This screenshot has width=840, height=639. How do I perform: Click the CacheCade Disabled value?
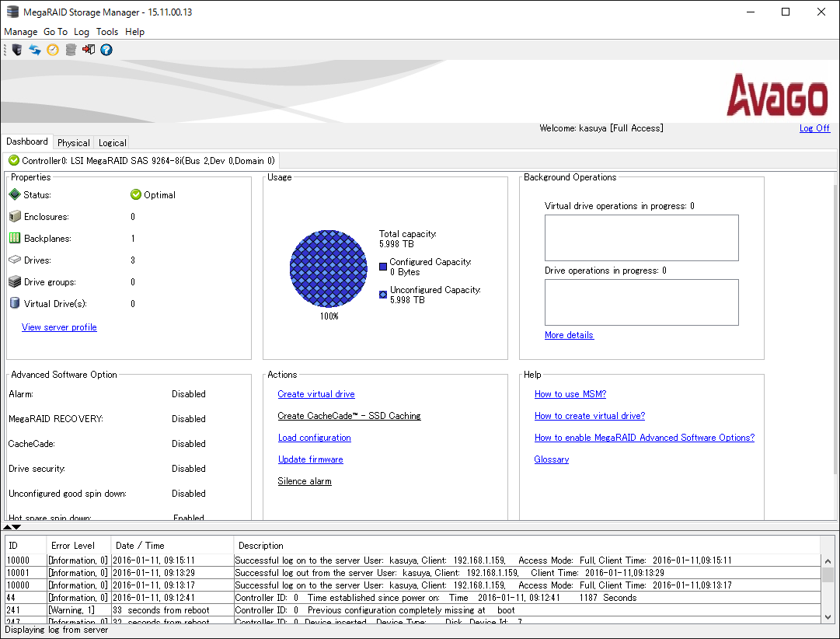coord(189,444)
